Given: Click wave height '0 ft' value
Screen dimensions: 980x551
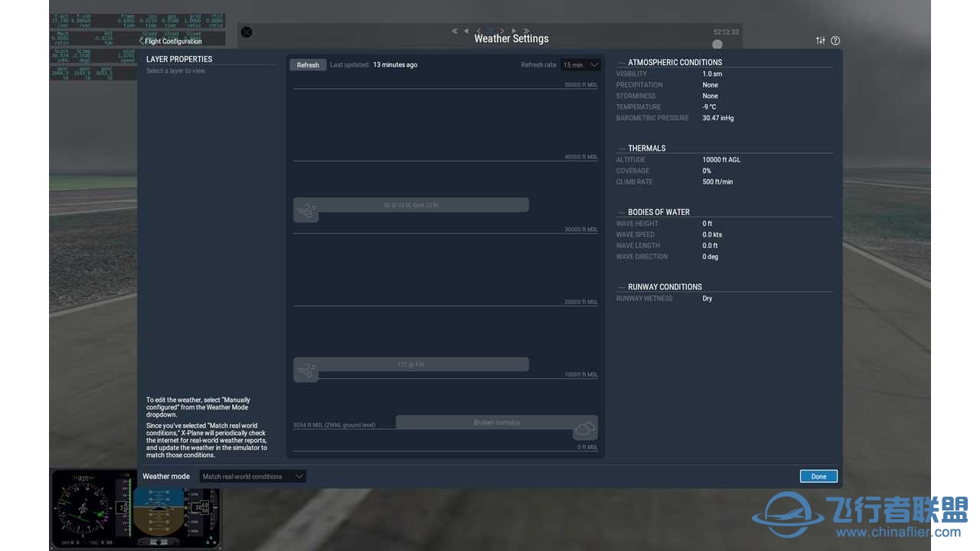Looking at the screenshot, I should [707, 223].
